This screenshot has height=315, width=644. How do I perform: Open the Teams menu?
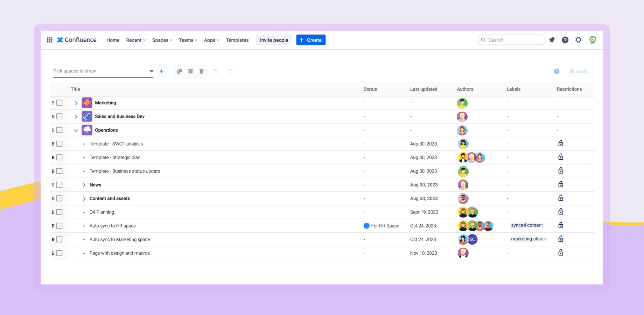[188, 40]
